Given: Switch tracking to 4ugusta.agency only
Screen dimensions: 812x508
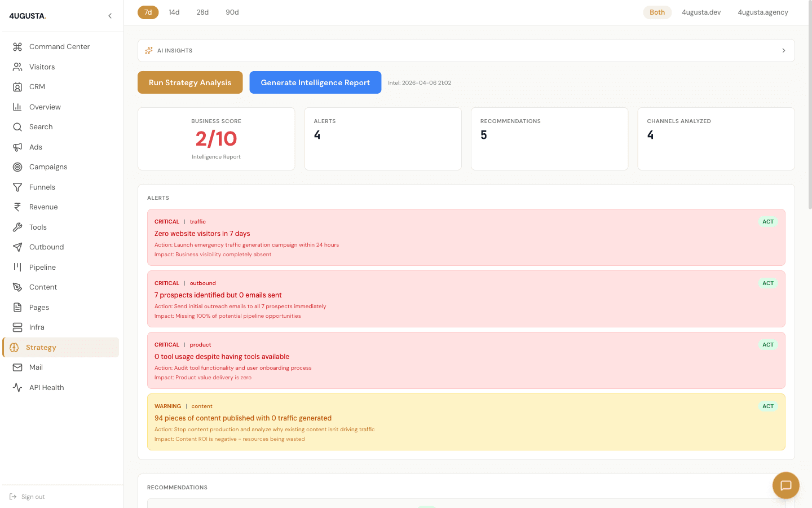Looking at the screenshot, I should tap(762, 11).
